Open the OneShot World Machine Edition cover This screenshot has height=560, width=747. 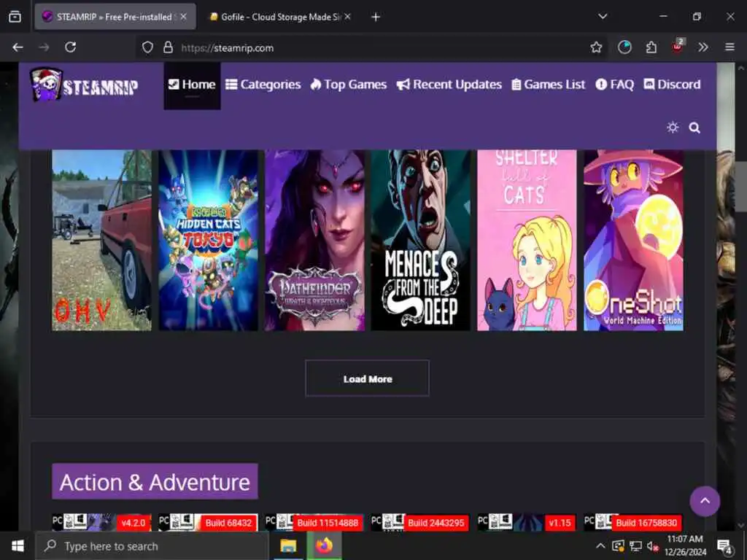(x=634, y=240)
